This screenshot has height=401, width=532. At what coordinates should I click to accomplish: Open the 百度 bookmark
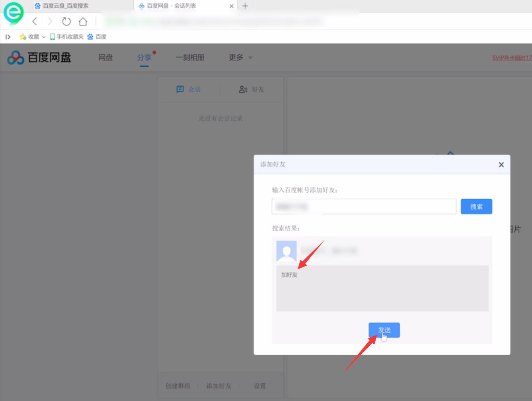pyautogui.click(x=97, y=37)
